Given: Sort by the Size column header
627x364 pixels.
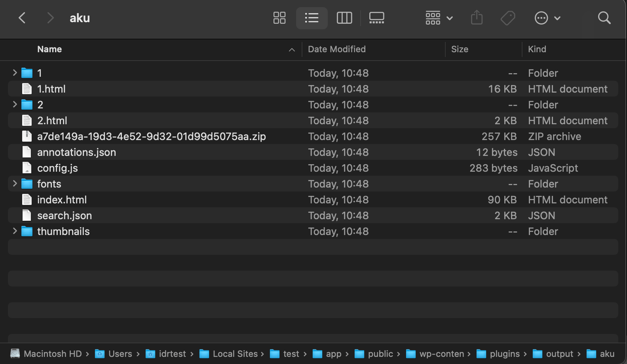Looking at the screenshot, I should coord(459,49).
